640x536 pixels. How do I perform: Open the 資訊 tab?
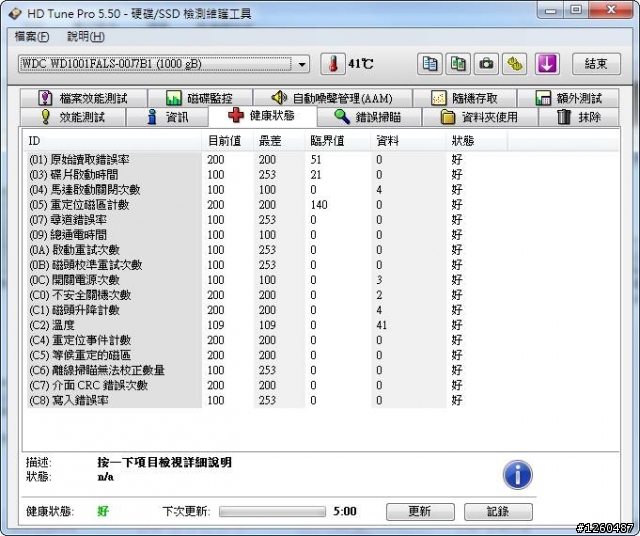click(x=167, y=117)
